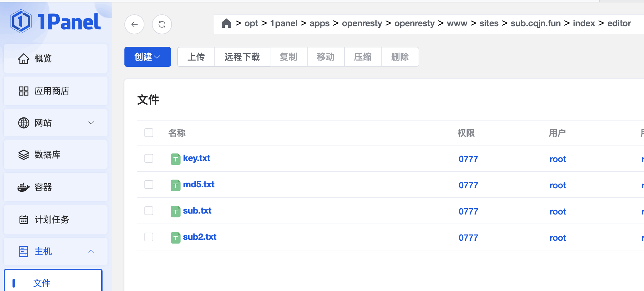Screen dimensions: 644x291
Task: Check the box for key.txt
Action: point(149,159)
